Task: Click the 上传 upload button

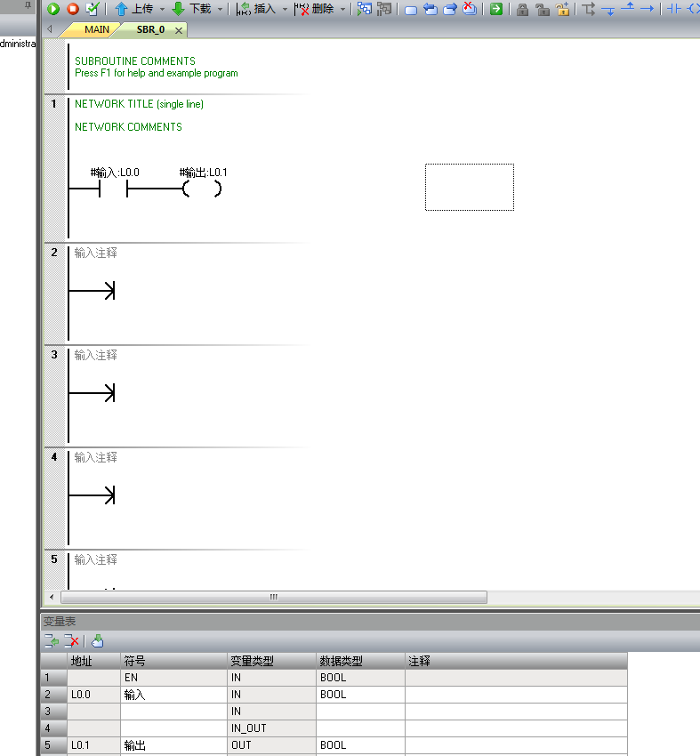Action: (133, 9)
